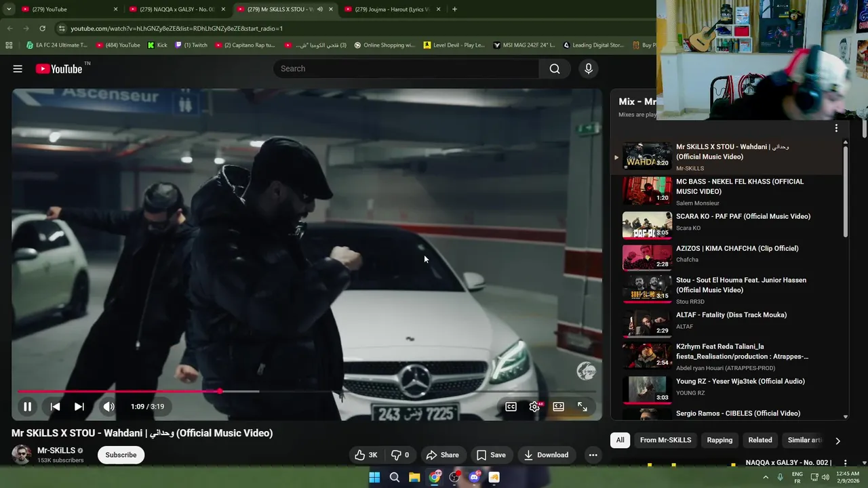
Task: Switch to NAQQA x GAL3Y browser tab
Action: click(177, 9)
